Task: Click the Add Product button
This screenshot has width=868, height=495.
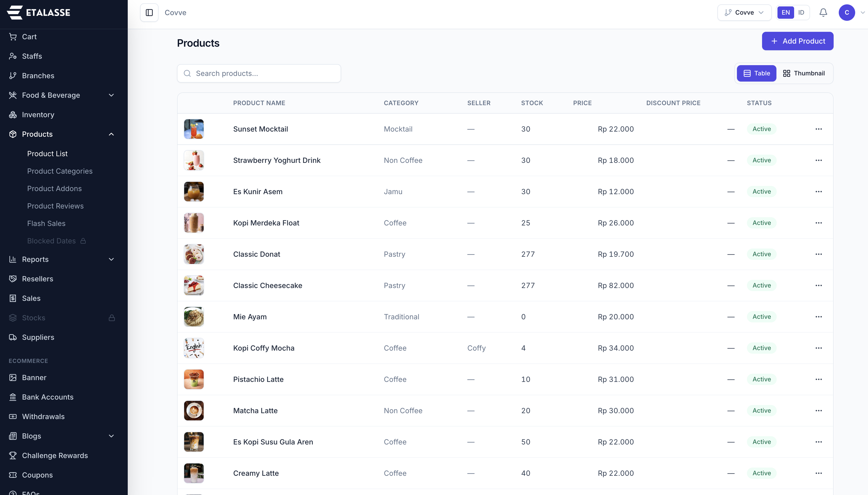Action: [797, 41]
